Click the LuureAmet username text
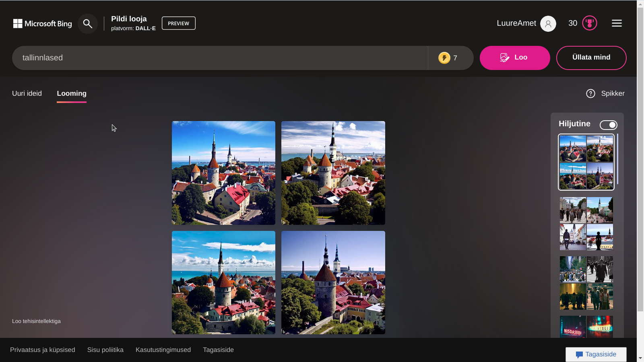This screenshot has width=644, height=362. (516, 23)
